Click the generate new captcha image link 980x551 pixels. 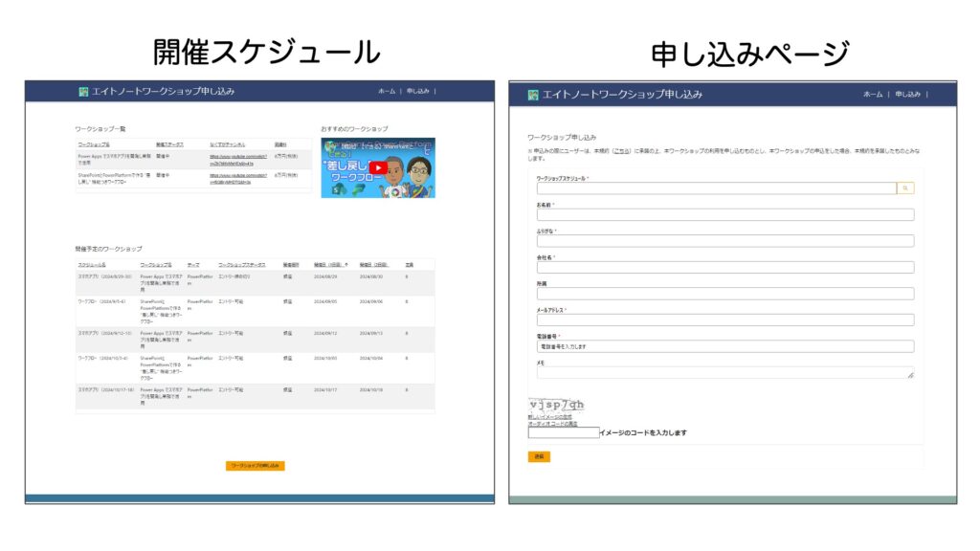coord(550,417)
